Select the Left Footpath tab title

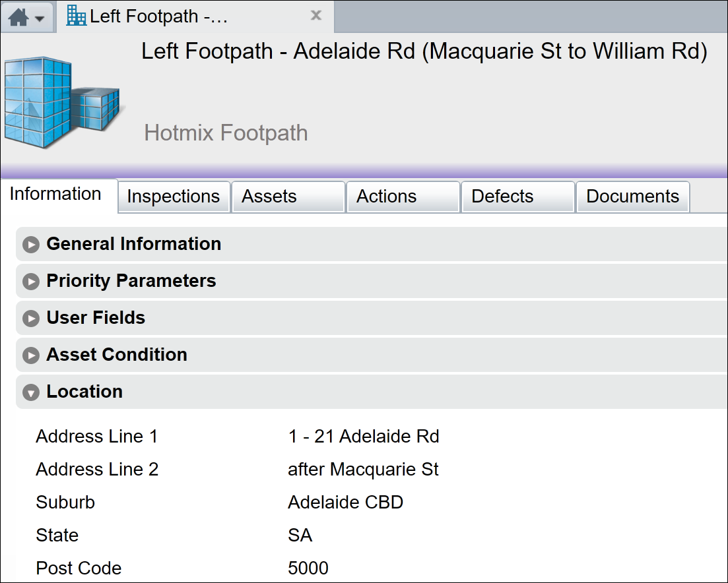tap(158, 16)
